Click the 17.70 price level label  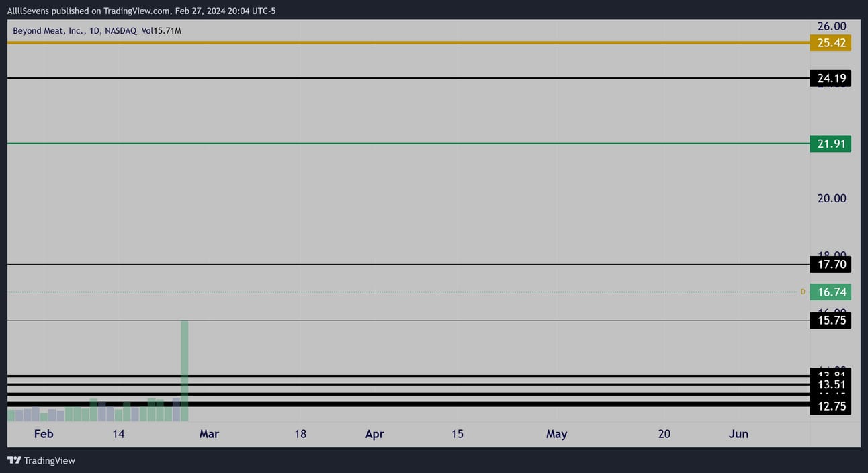click(x=831, y=265)
